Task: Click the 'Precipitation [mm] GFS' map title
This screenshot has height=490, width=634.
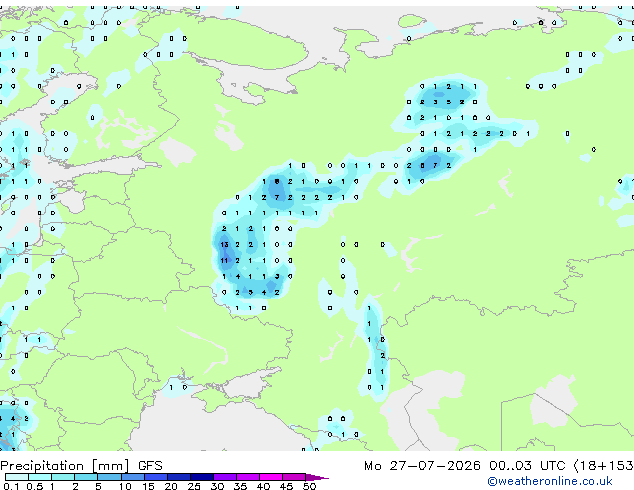Action: (x=81, y=466)
